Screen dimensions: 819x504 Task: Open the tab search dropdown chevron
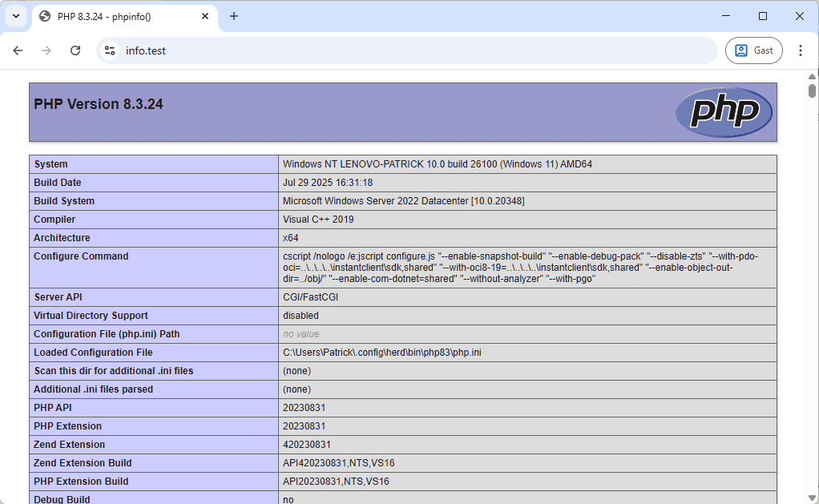15,16
